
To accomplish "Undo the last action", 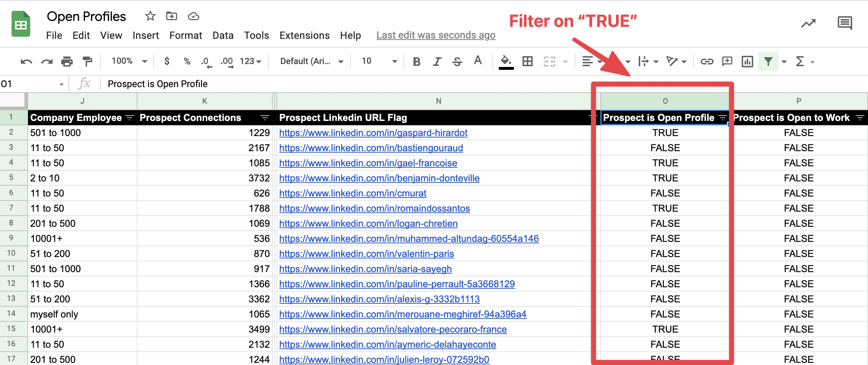I will (26, 62).
